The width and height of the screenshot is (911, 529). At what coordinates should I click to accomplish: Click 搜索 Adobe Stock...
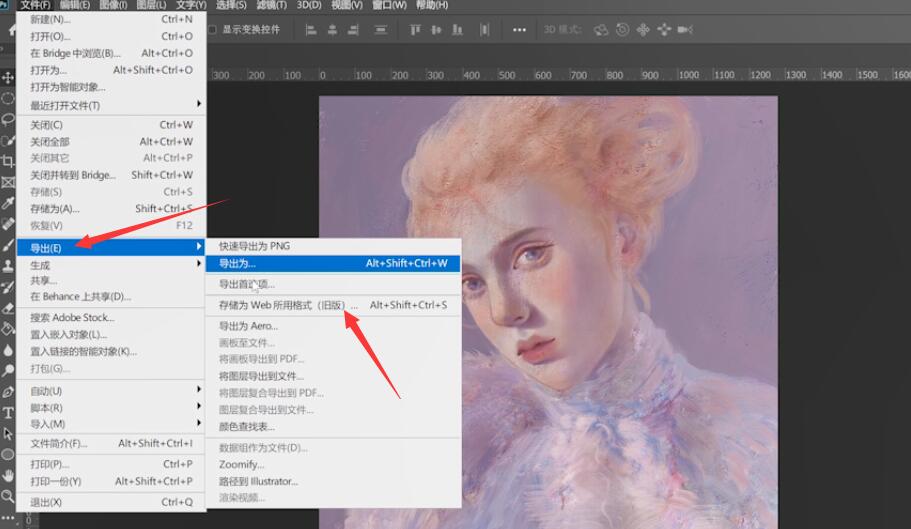(110, 318)
